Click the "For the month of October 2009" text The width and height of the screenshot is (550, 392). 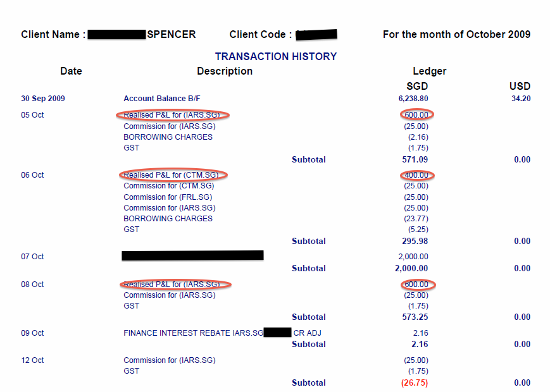456,34
